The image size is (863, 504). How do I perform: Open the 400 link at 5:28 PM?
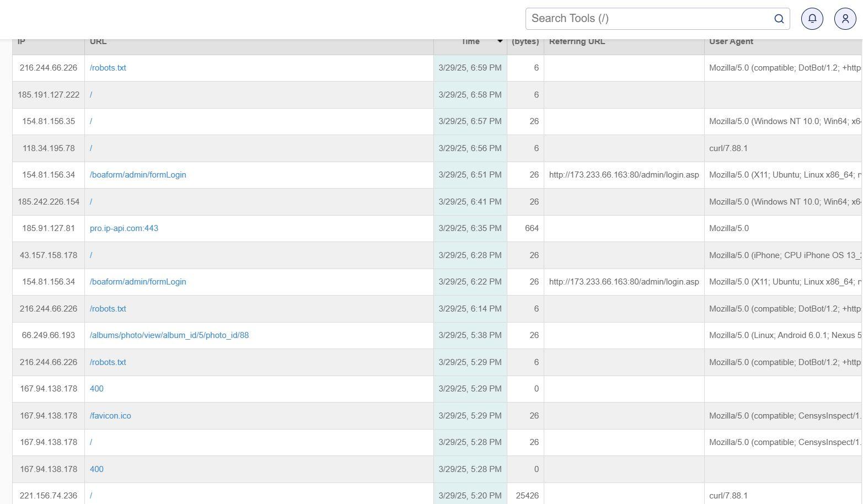click(97, 469)
